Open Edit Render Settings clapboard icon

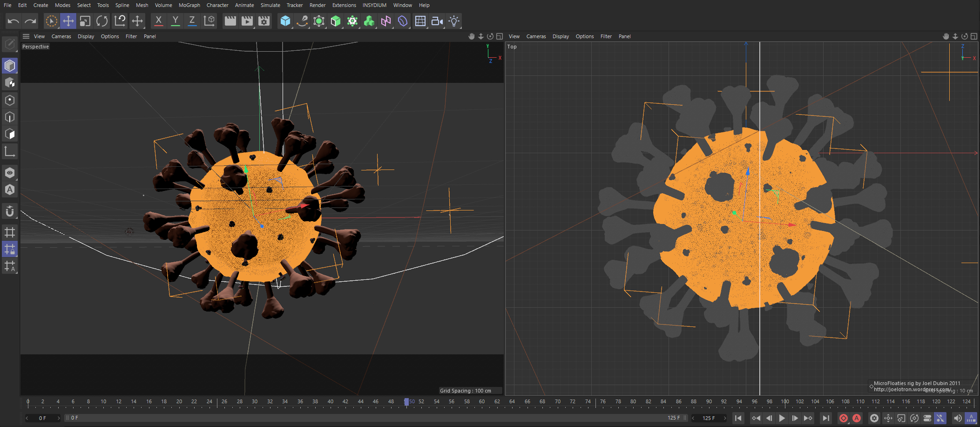click(x=264, y=21)
